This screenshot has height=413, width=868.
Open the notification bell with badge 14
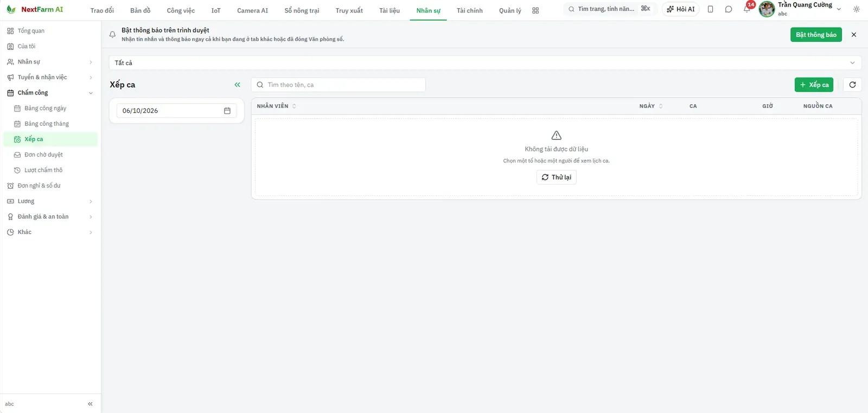coord(747,9)
